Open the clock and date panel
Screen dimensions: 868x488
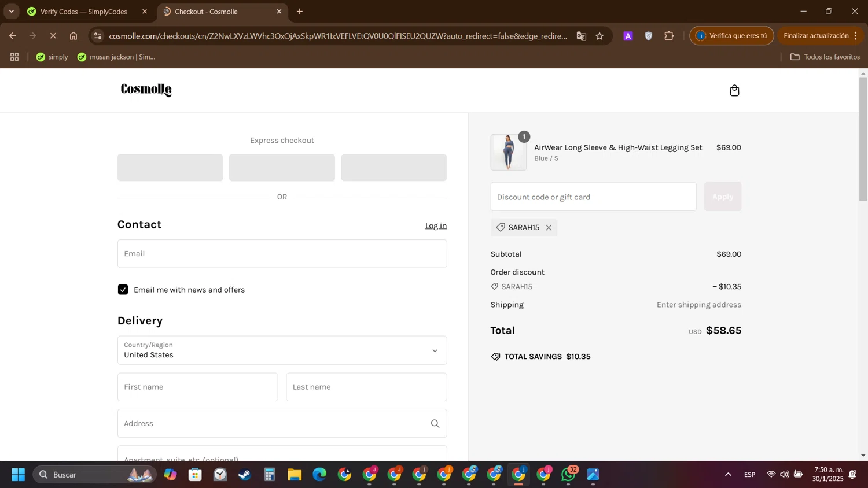coord(828,474)
